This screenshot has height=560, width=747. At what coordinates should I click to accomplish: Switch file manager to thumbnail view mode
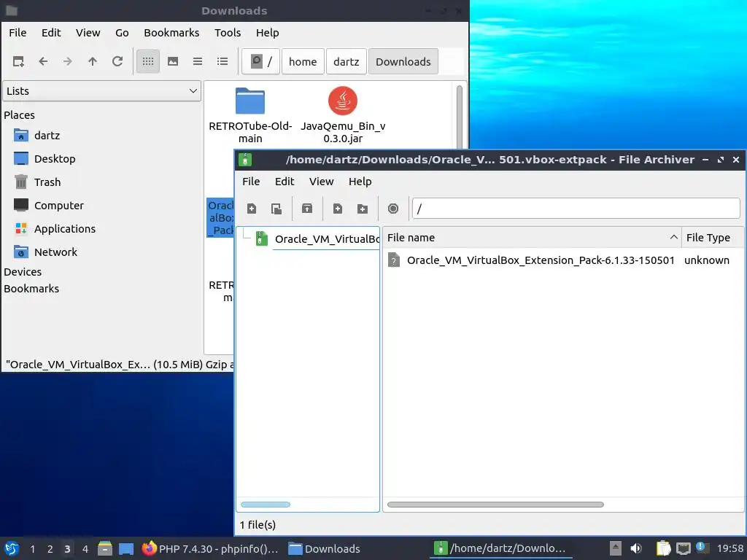click(x=173, y=61)
